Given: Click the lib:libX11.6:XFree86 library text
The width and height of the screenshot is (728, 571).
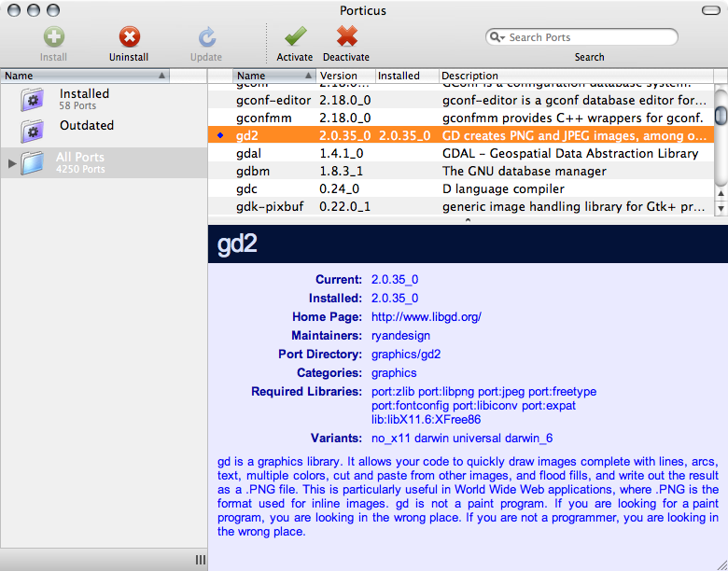Looking at the screenshot, I should 426,420.
